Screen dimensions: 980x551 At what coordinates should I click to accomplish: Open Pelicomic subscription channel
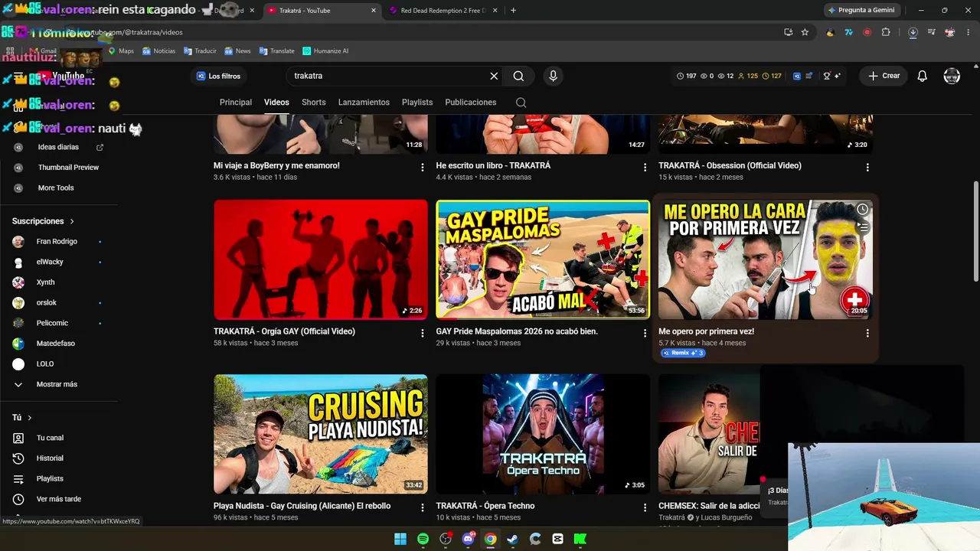[x=52, y=323]
